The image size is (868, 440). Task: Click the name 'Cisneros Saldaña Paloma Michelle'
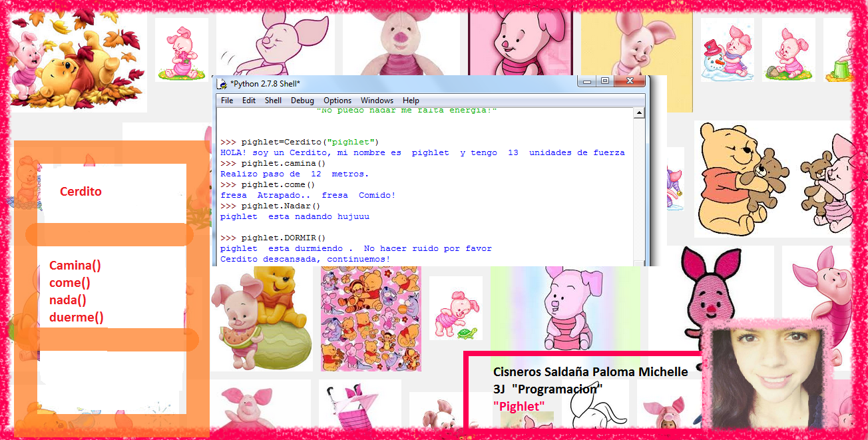590,372
